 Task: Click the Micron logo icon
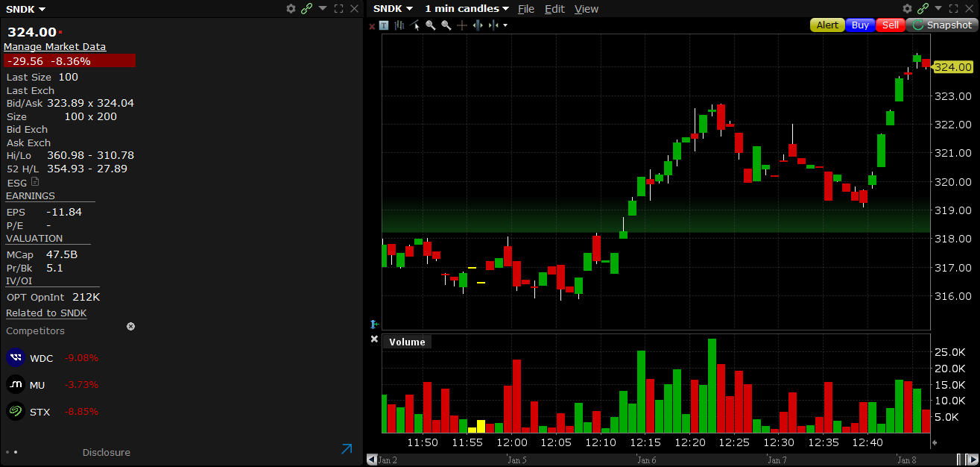tap(16, 385)
